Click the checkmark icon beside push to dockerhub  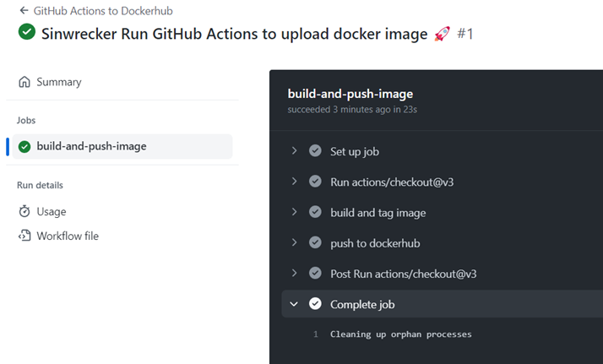315,242
